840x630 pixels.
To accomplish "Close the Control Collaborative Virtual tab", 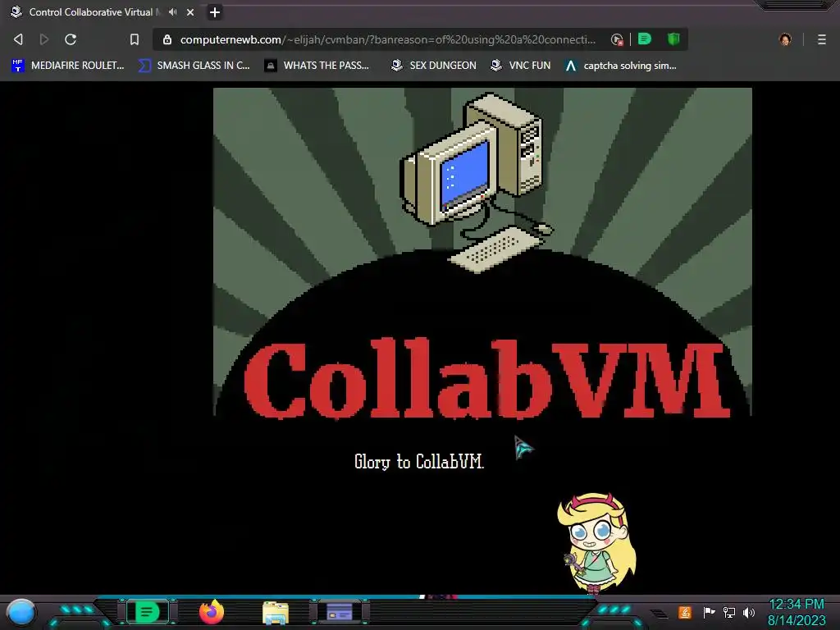I will tap(190, 11).
